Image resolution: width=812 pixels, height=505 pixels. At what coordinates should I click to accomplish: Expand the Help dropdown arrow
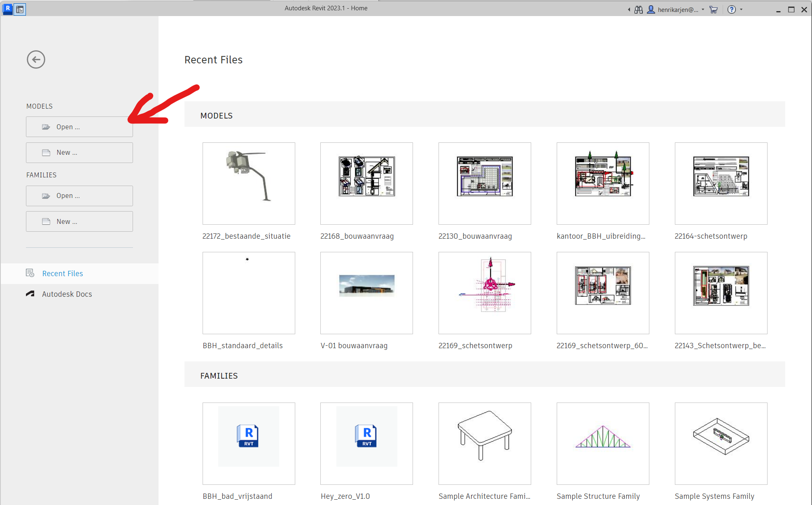[741, 9]
